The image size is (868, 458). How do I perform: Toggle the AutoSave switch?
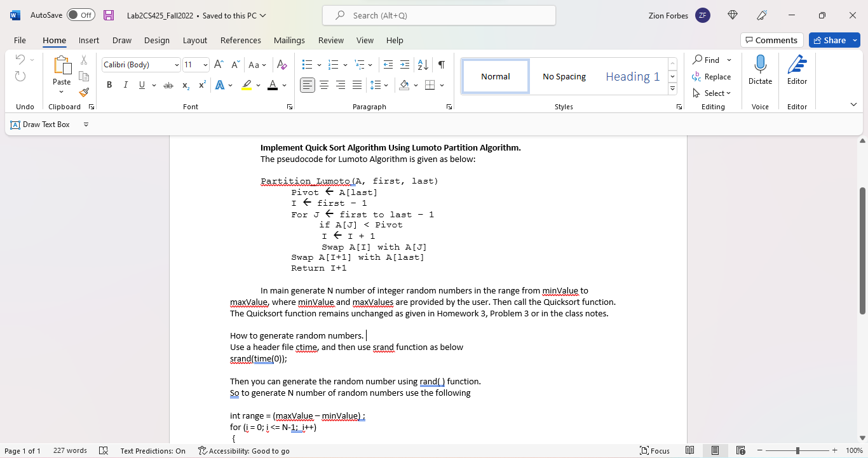[81, 15]
